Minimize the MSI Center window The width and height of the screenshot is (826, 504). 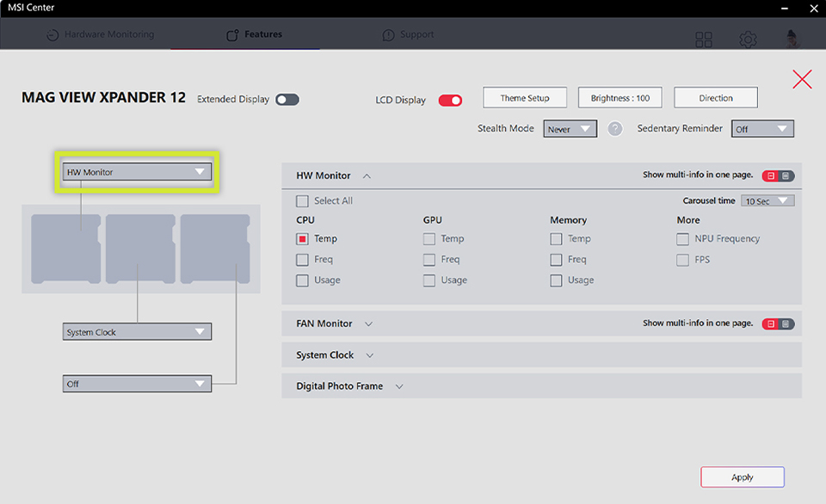coord(785,9)
